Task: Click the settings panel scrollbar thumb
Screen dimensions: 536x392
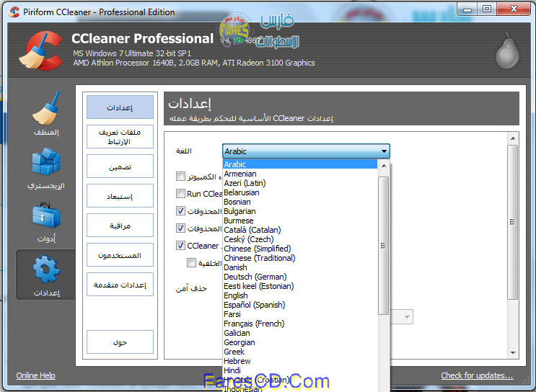Action: tap(513, 222)
